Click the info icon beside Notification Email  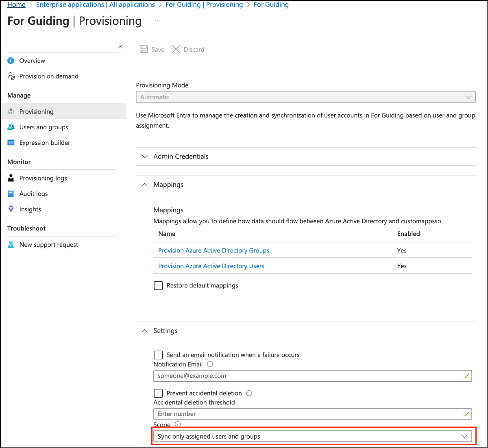pos(210,364)
